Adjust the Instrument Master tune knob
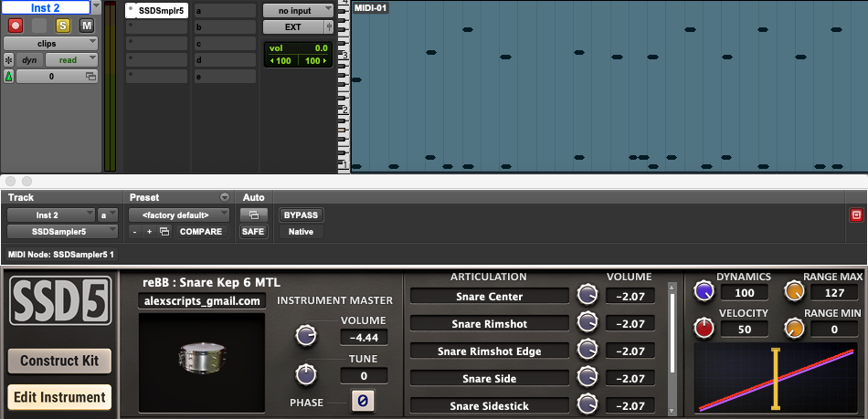 click(x=305, y=375)
